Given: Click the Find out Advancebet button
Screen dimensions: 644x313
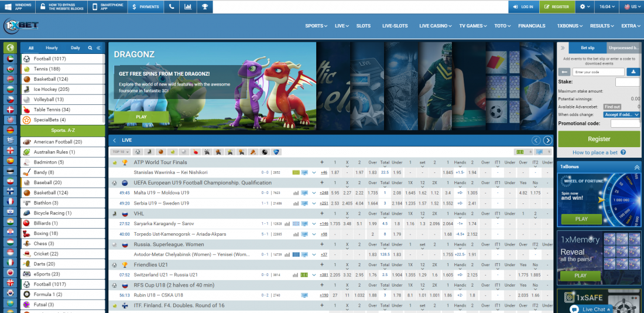Looking at the screenshot, I should [x=612, y=107].
